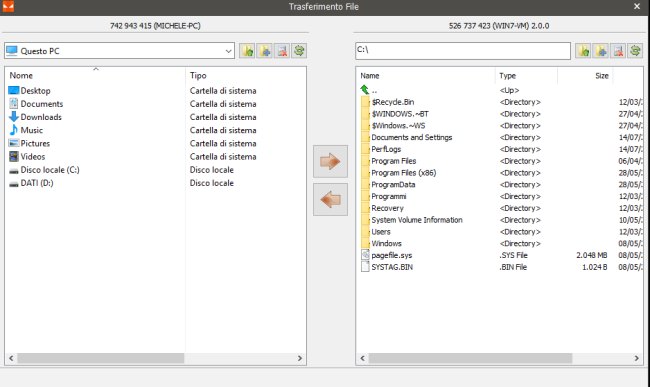Click the remote pane horizontal scrollbar thumb
Viewport: 650px width, 387px height.
[x=471, y=358]
